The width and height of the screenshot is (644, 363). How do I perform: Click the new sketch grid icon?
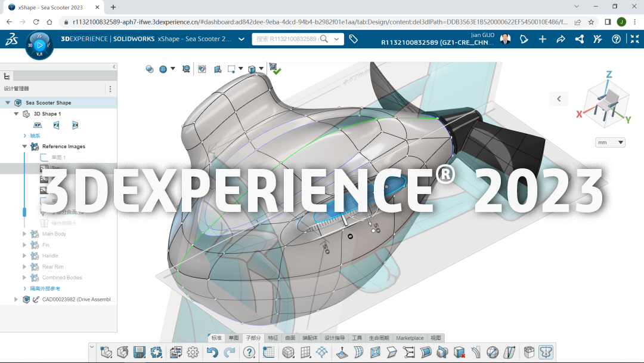pyautogui.click(x=269, y=352)
